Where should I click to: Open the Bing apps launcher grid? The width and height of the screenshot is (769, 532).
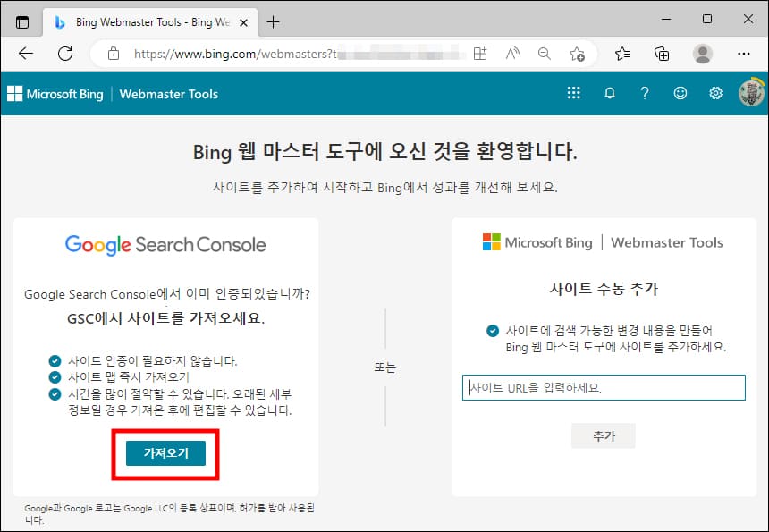click(x=573, y=93)
